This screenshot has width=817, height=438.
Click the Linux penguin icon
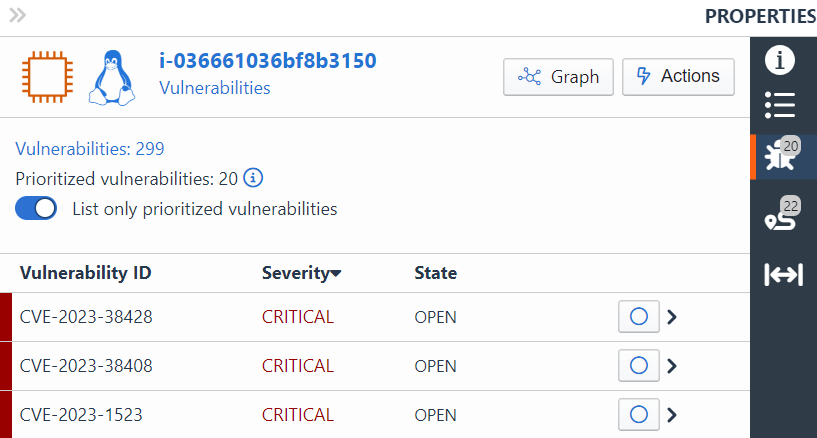click(113, 78)
